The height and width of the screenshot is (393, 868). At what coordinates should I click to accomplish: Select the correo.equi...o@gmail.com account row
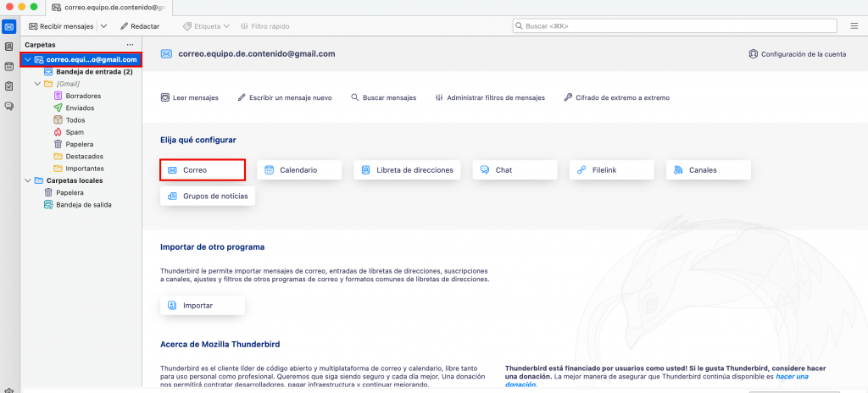click(81, 60)
